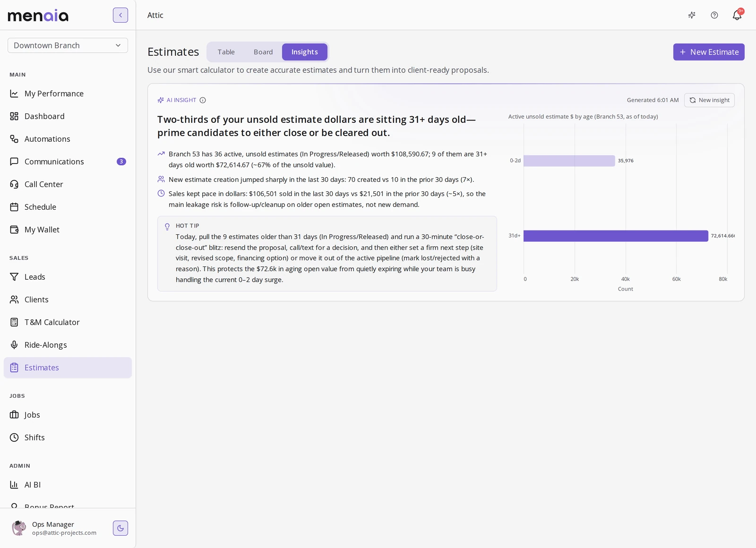Click the ops@attic-projects.com email text
The height and width of the screenshot is (548, 756).
pos(64,533)
